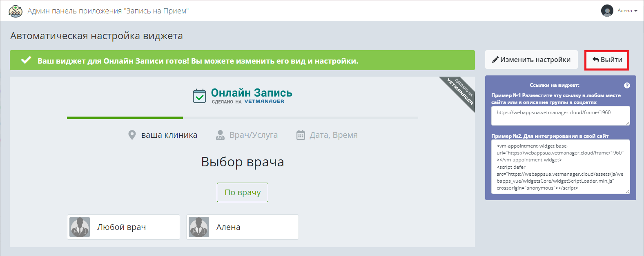The image size is (644, 256).
Task: Click the calendar icon beside Дата, Время
Action: (x=301, y=135)
